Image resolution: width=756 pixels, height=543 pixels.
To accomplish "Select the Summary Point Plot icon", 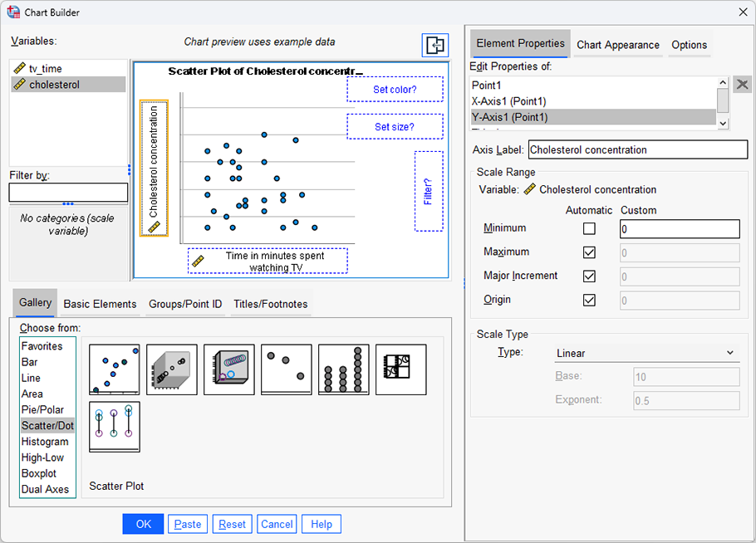I will tap(286, 369).
